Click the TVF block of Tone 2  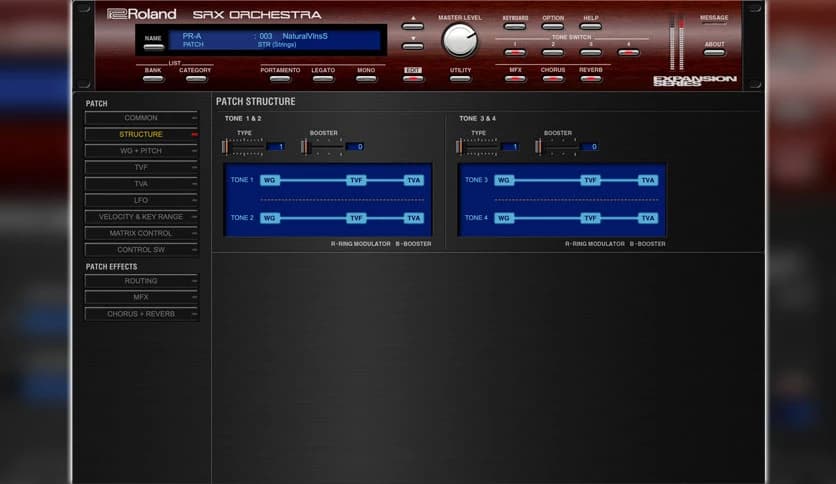pos(356,218)
